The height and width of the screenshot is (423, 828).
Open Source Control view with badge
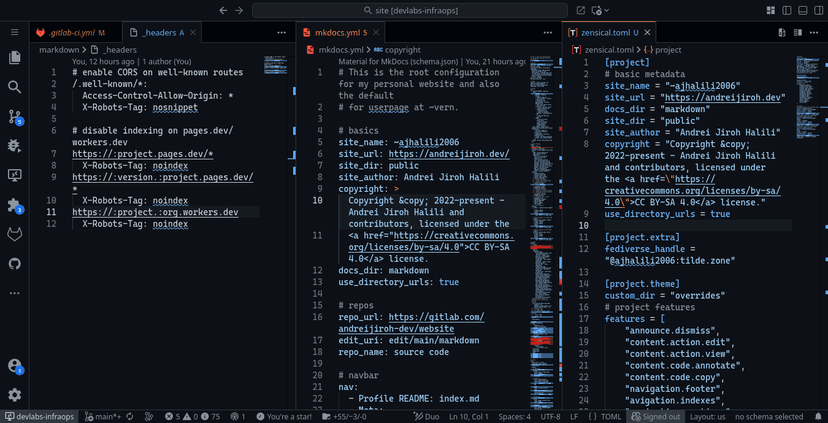[x=14, y=116]
